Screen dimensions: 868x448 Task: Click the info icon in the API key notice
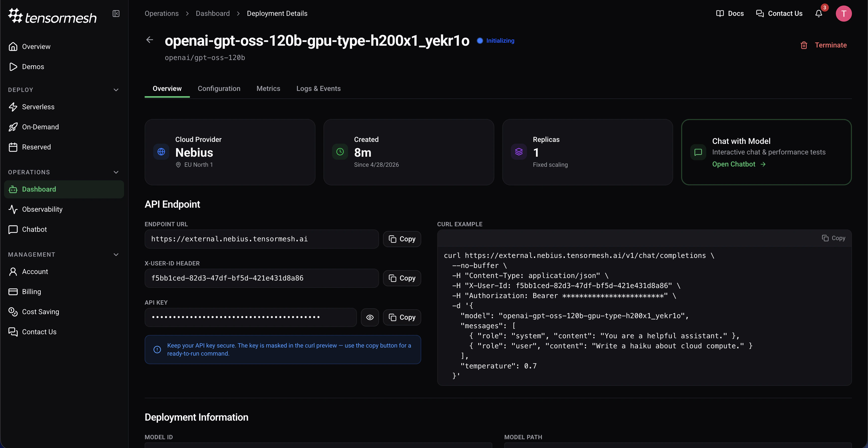pyautogui.click(x=157, y=350)
